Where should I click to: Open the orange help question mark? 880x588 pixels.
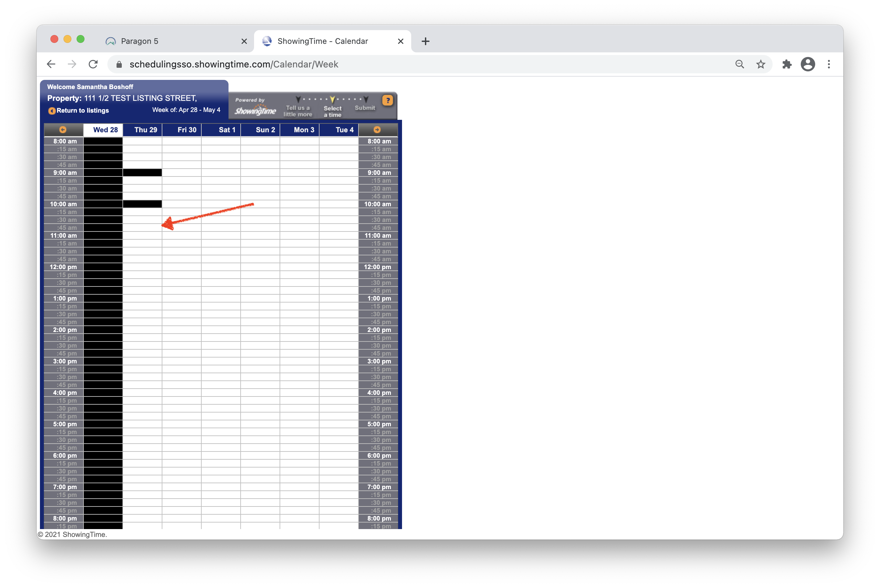387,101
